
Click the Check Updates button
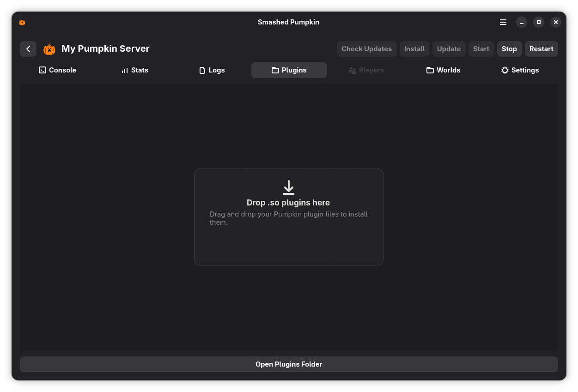[366, 48]
